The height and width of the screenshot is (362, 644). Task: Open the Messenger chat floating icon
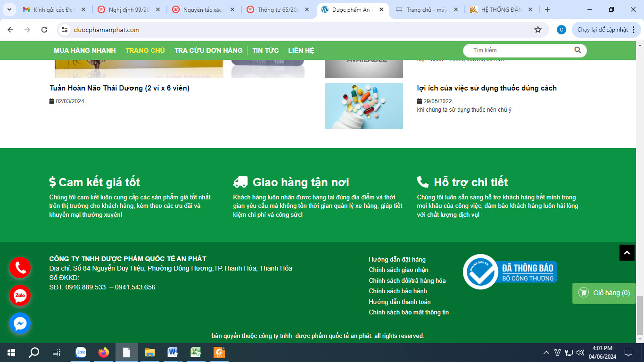[20, 323]
